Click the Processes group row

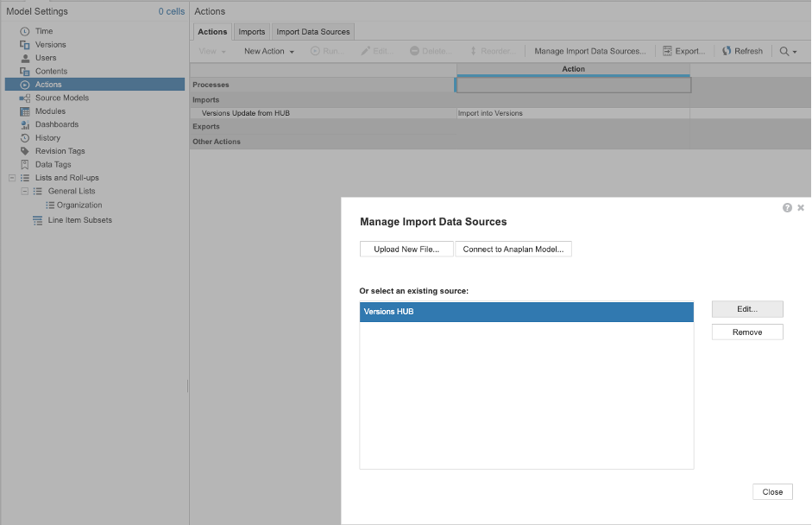[x=323, y=85]
